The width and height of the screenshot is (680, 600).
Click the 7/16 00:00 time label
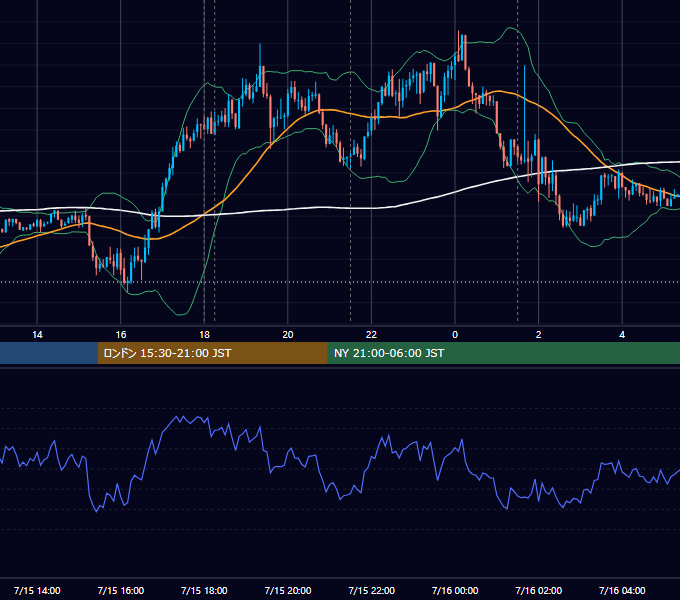pos(455,590)
